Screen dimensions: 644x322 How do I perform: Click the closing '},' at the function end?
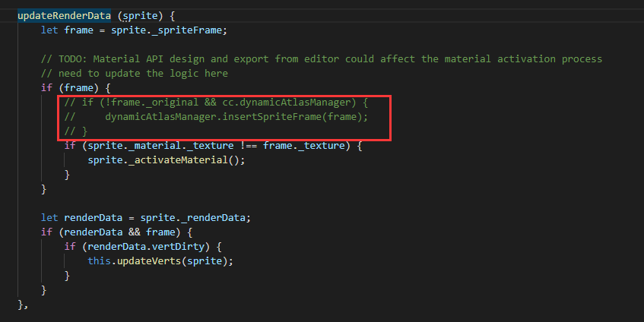pos(23,305)
